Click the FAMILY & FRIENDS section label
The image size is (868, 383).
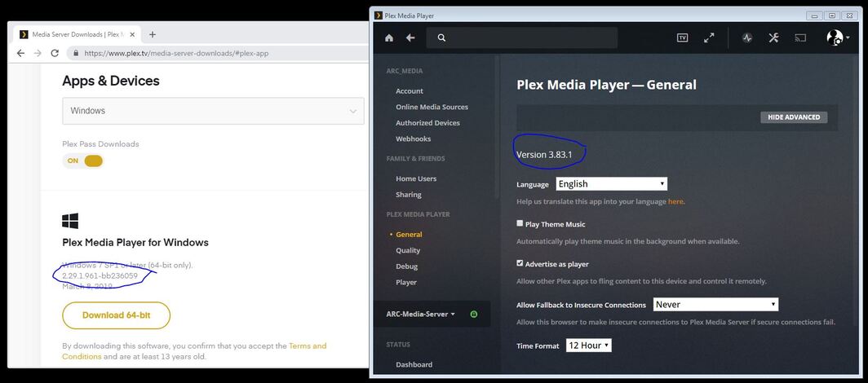[x=416, y=159]
